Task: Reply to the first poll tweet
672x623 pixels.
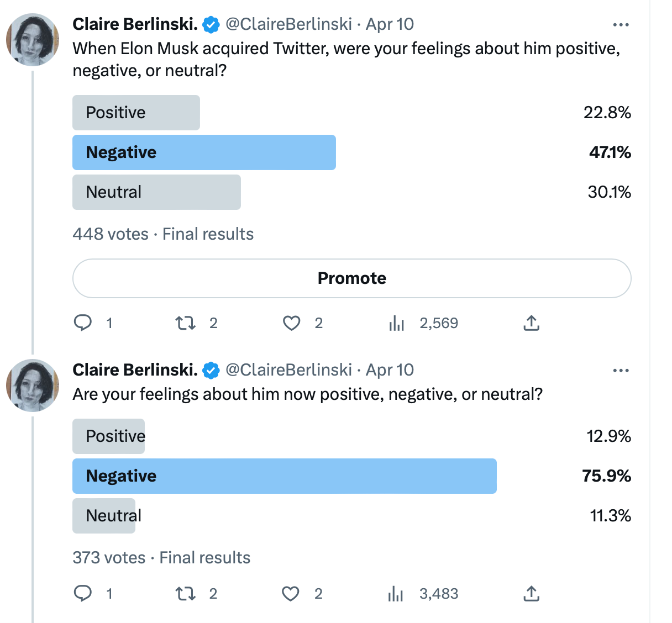Action: coord(83,323)
